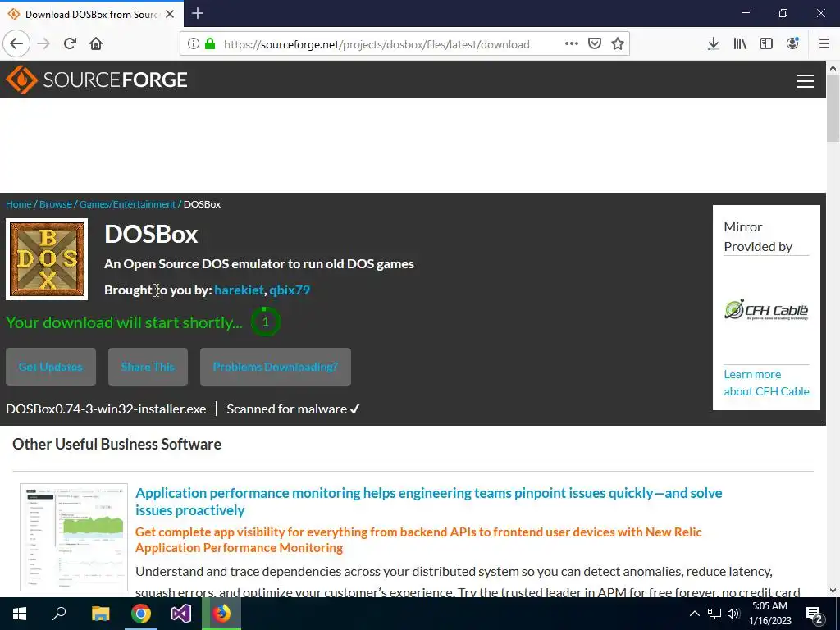Screen dimensions: 840x630
Task: Close the Download DOSBox tab
Action: click(x=170, y=14)
